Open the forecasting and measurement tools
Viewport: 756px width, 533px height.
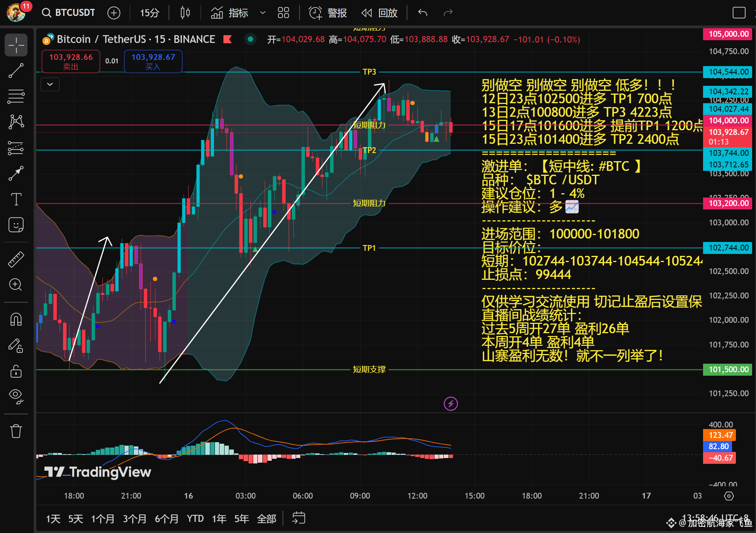[16, 148]
